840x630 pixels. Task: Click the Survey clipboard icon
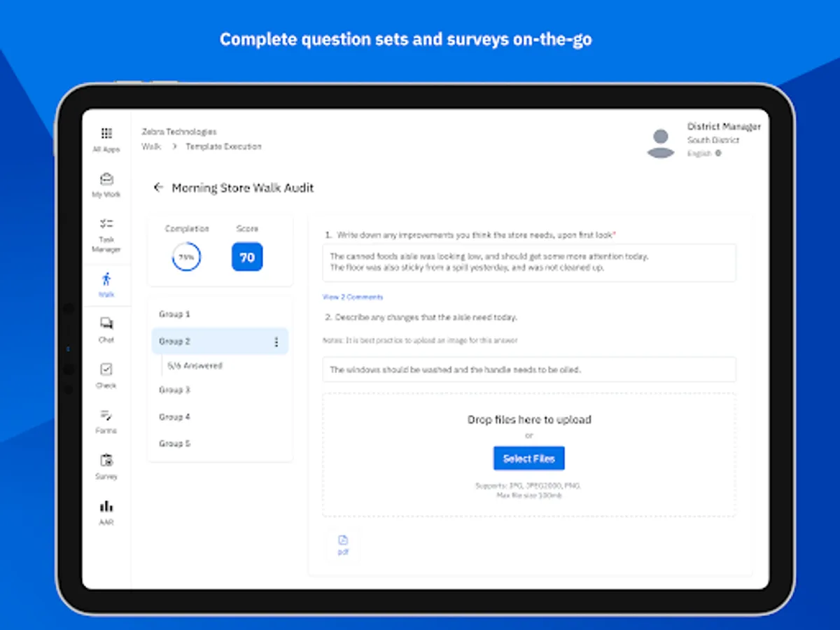click(106, 462)
